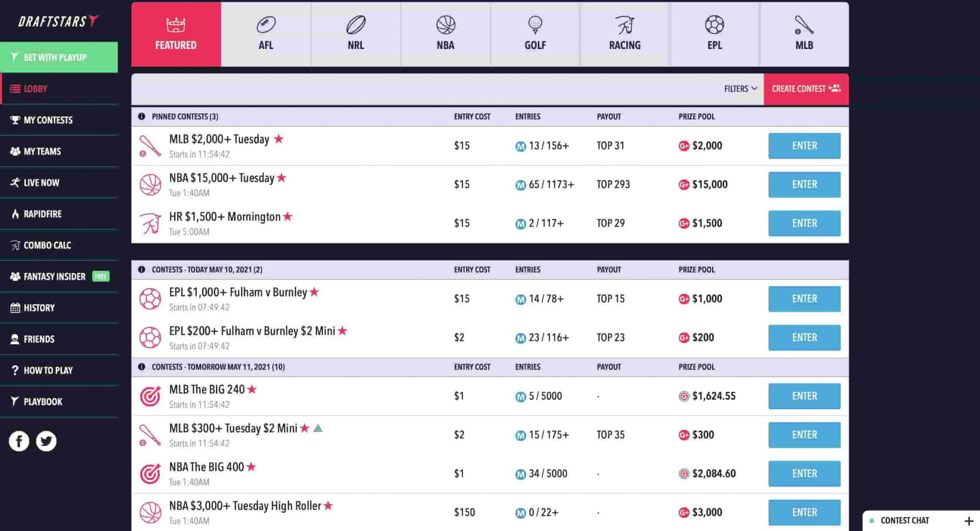Expand the Filters dropdown
The height and width of the screenshot is (531, 980).
(x=740, y=89)
